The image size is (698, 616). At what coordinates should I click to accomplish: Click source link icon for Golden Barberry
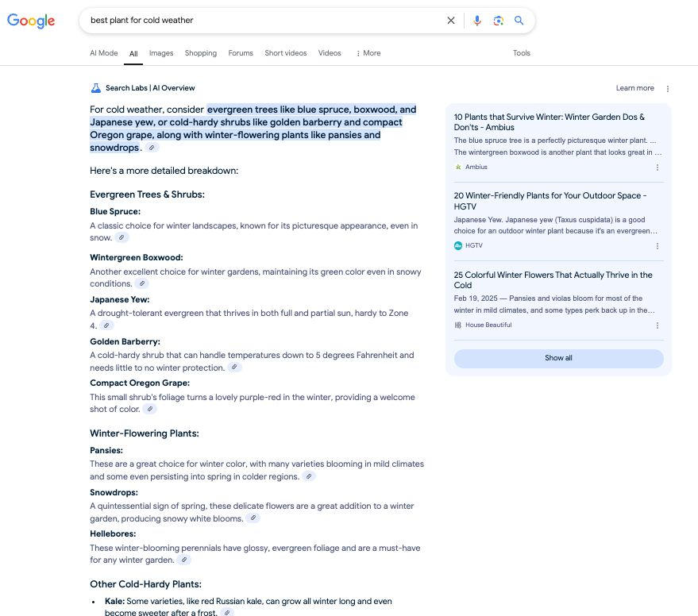234,368
